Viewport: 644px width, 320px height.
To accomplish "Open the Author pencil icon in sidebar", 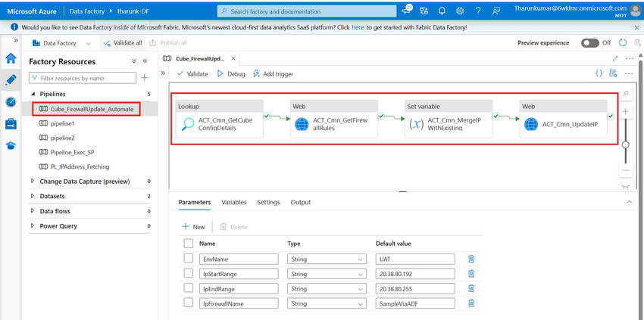I will (11, 79).
